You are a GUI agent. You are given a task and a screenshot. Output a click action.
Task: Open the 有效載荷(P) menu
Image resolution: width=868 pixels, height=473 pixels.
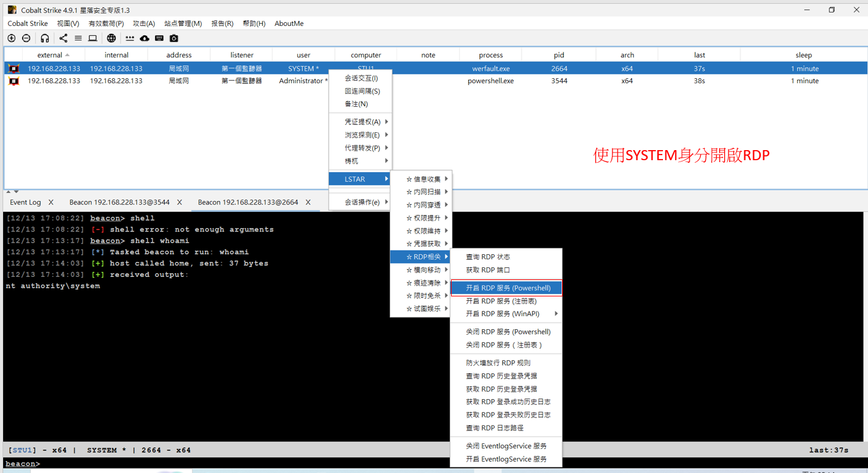click(106, 23)
